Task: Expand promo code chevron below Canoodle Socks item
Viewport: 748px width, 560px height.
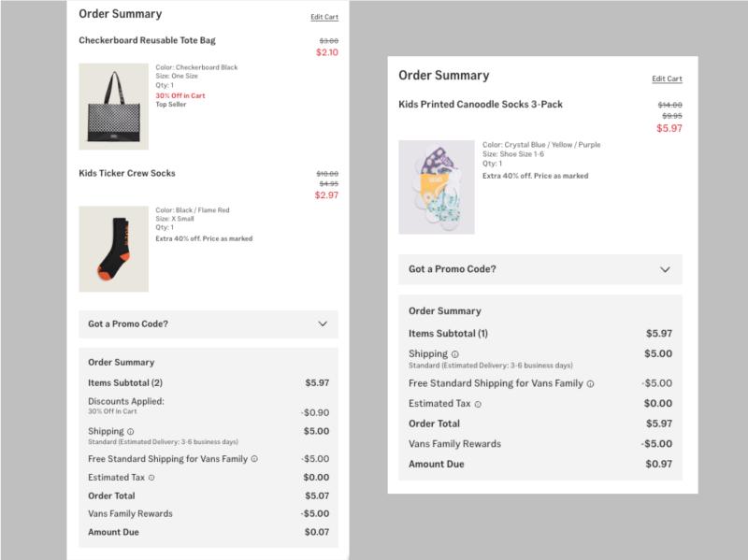Action: (x=666, y=269)
